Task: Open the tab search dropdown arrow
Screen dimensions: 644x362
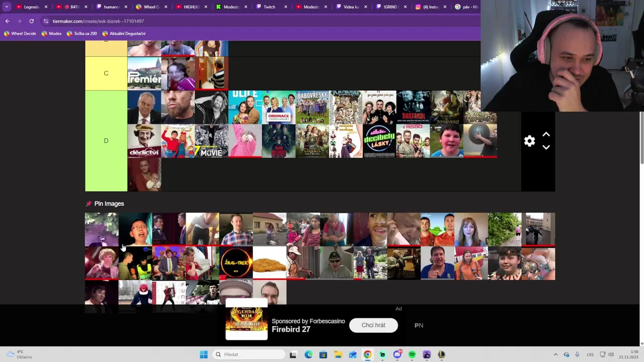Action: point(7,7)
